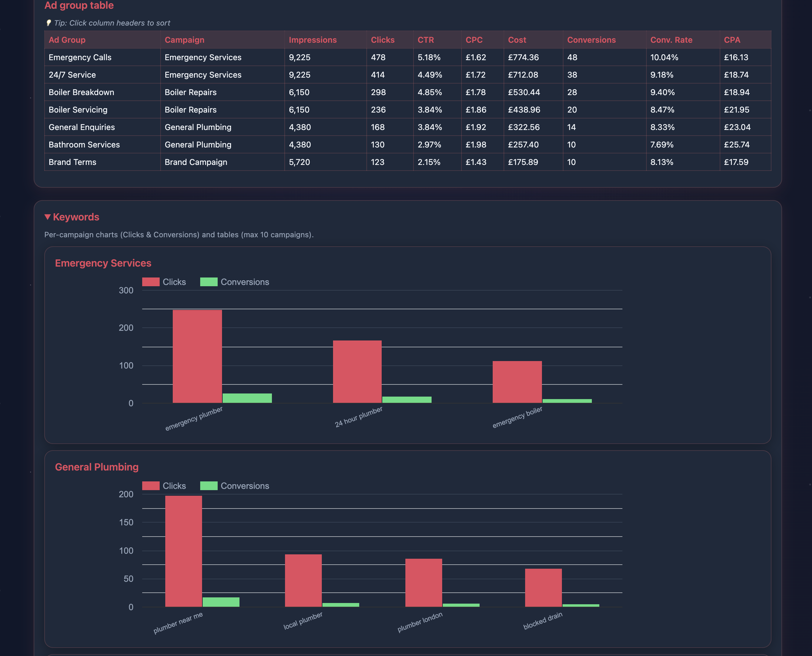
Task: Click the 24 hour plumber bar
Action: (x=357, y=372)
